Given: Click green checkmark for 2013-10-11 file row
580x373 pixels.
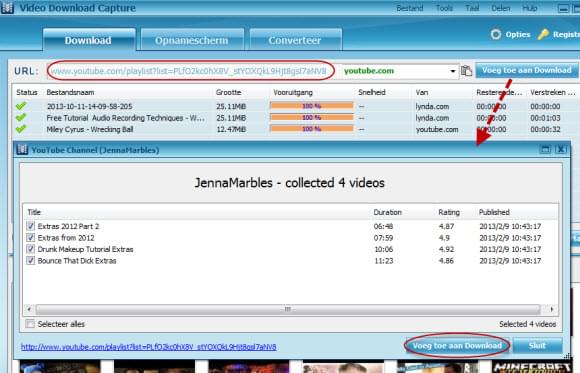Looking at the screenshot, I should tap(21, 106).
